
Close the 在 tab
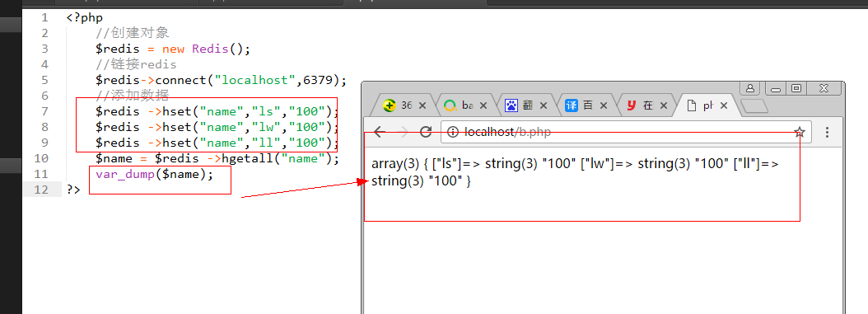(664, 105)
